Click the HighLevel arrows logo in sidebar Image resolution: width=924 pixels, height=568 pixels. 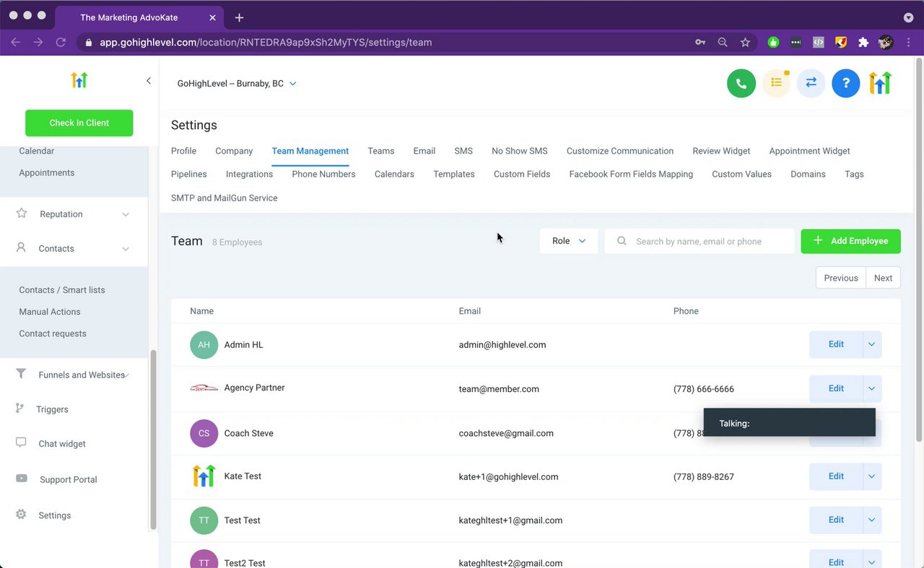click(79, 80)
